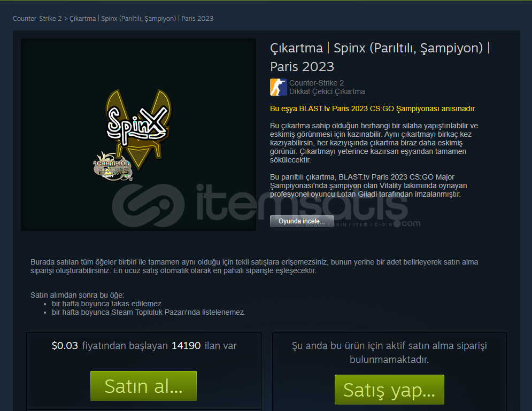Viewport: 532px width, 411px height.
Task: Click the SpinX signature on the sticker
Action: tap(137, 123)
